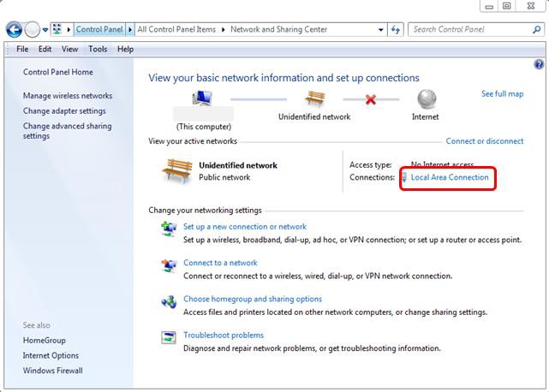Screen dimensions: 549x392
Task: Expand the address bar history dropdown arrow
Action: pyautogui.click(x=381, y=29)
